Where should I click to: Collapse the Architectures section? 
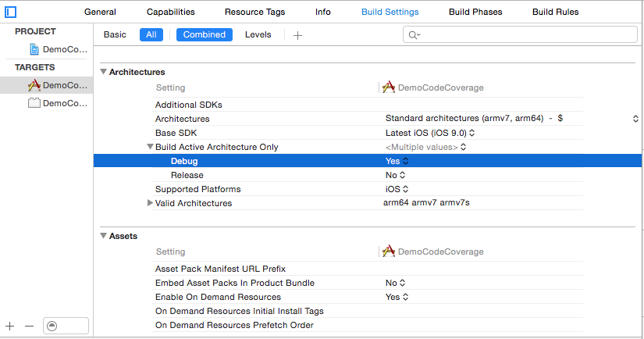click(x=104, y=72)
